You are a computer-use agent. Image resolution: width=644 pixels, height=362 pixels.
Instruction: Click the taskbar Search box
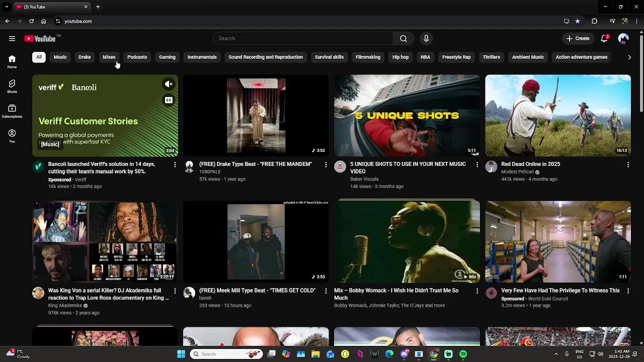tap(226, 354)
